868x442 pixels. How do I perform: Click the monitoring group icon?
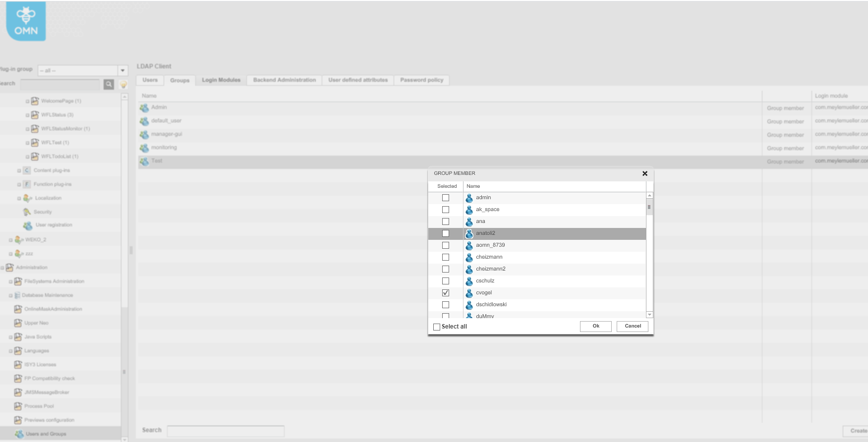(144, 148)
